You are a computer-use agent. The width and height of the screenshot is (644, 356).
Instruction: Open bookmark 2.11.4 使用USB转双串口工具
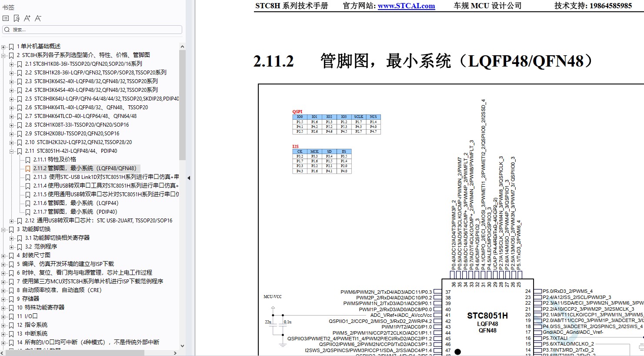[106, 186]
